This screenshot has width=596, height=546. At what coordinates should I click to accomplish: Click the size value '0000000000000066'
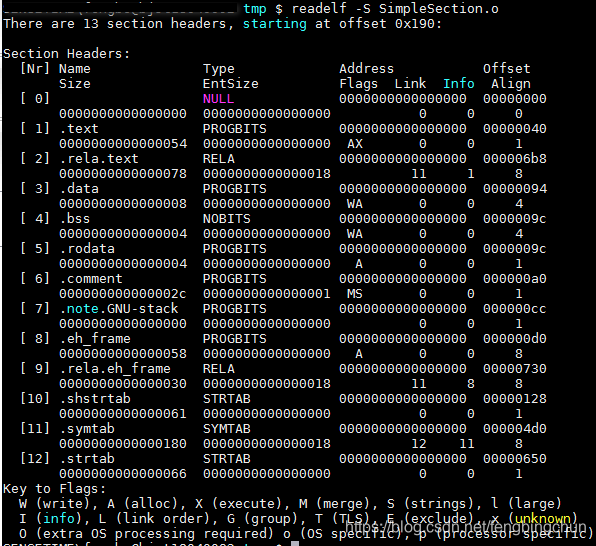coord(123,474)
